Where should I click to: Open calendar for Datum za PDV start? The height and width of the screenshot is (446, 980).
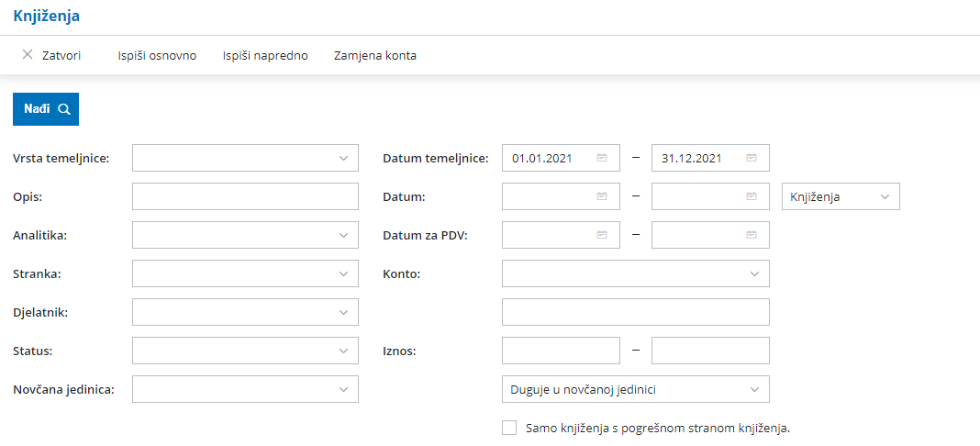[x=602, y=235]
